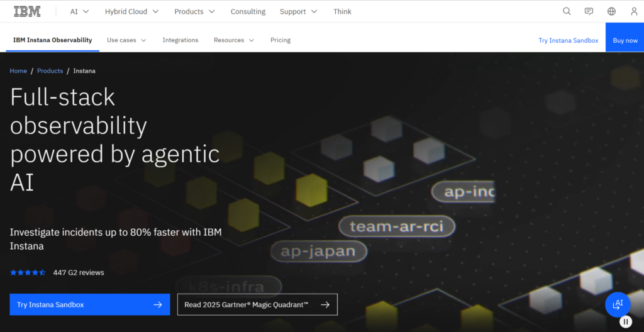The image size is (644, 332).
Task: Click Read 2025 Gartner Magic Quadrant button
Action: click(257, 304)
